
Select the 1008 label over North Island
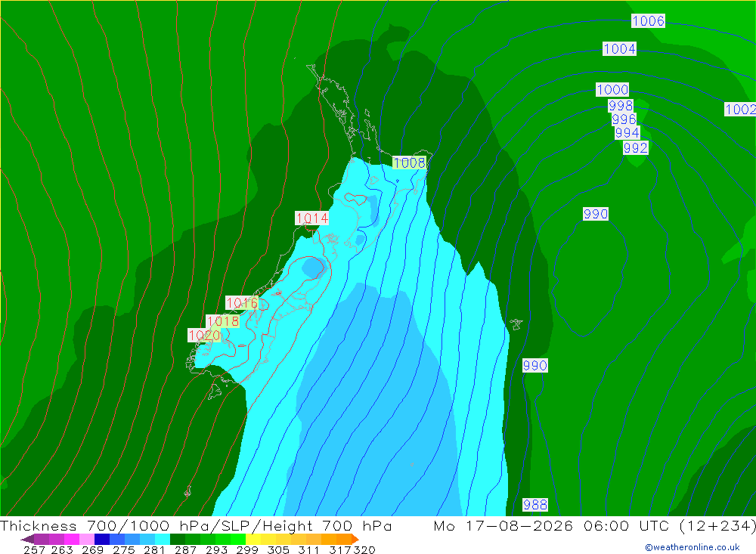click(x=409, y=163)
